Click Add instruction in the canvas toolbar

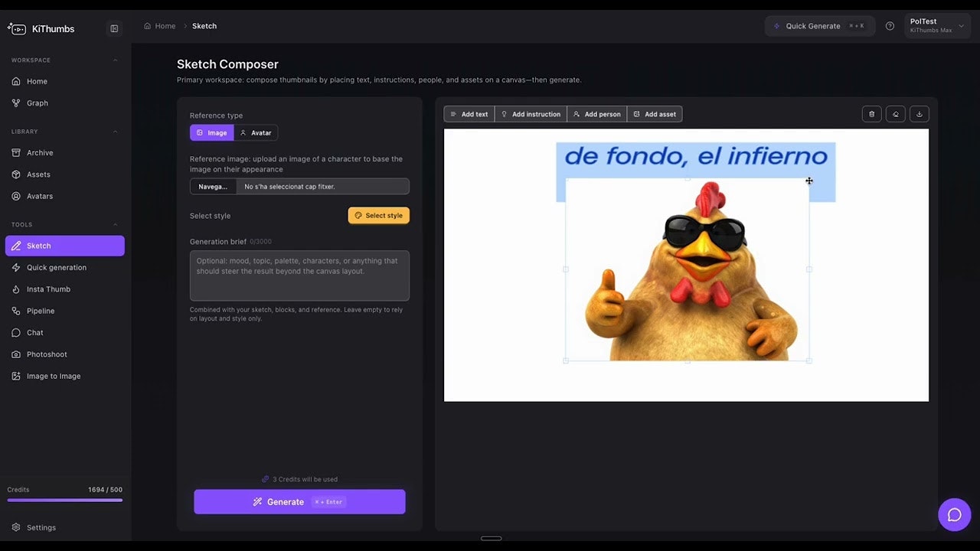pyautogui.click(x=531, y=114)
